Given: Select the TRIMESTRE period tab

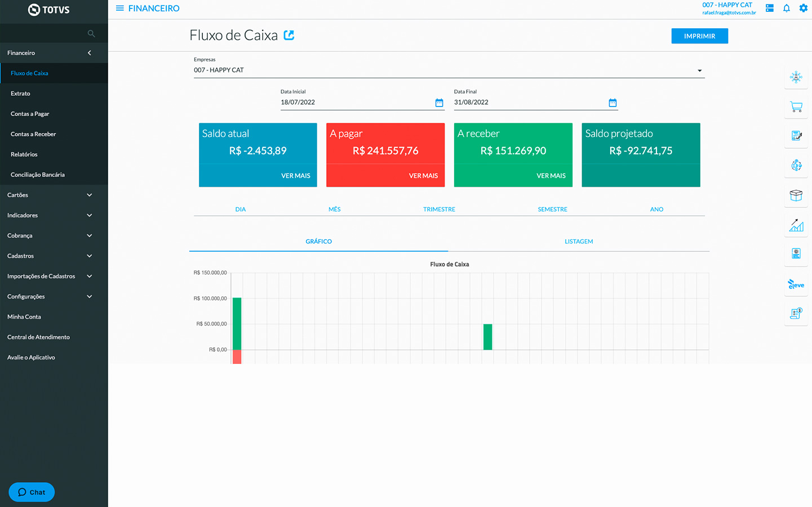Looking at the screenshot, I should coord(439,210).
